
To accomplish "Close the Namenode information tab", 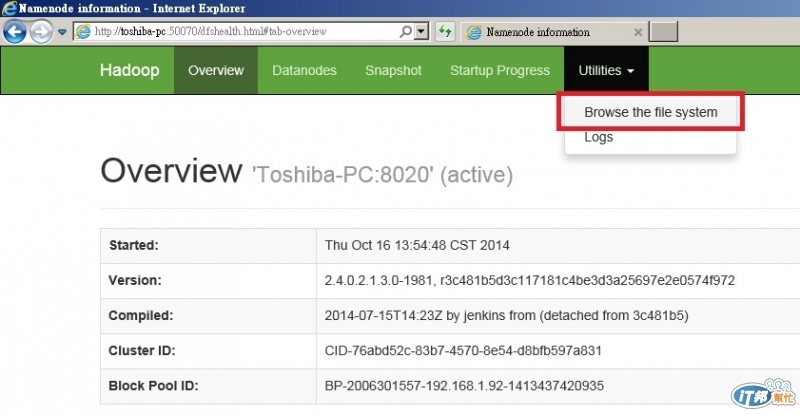I will [637, 32].
